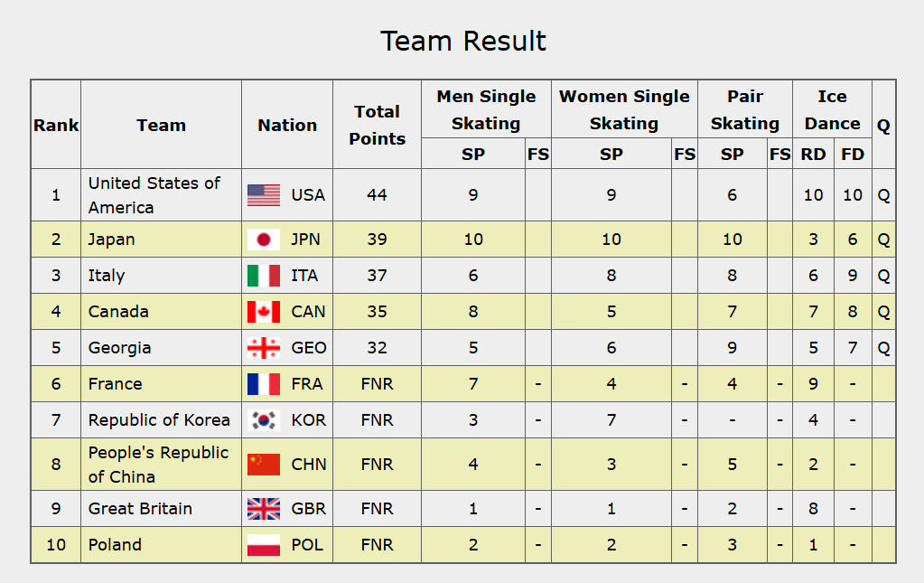
Task: Click the Italy flag icon
Action: click(264, 276)
